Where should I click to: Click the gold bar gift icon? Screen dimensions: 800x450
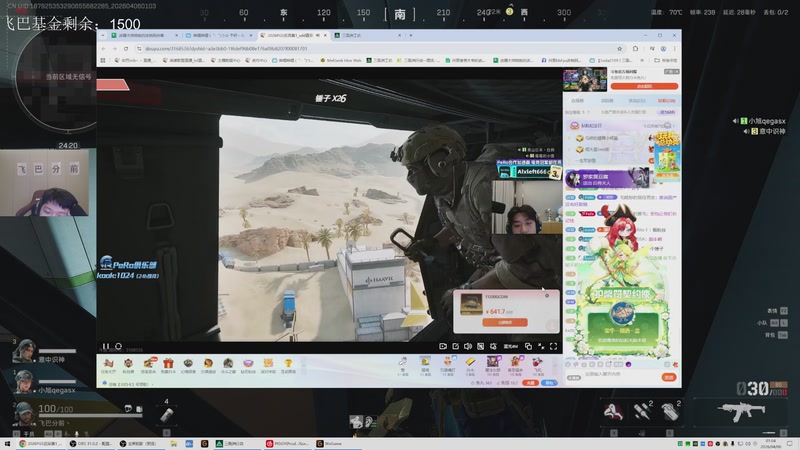coord(470,363)
